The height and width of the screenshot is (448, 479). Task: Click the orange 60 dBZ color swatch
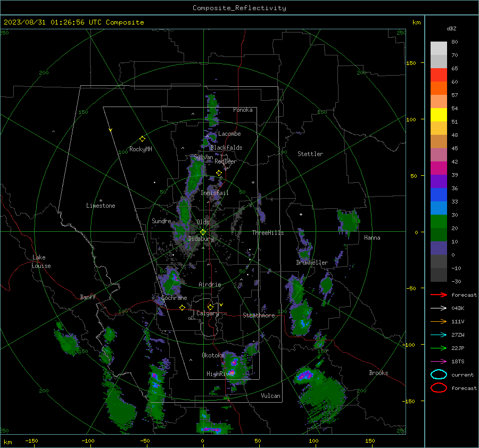coord(439,88)
